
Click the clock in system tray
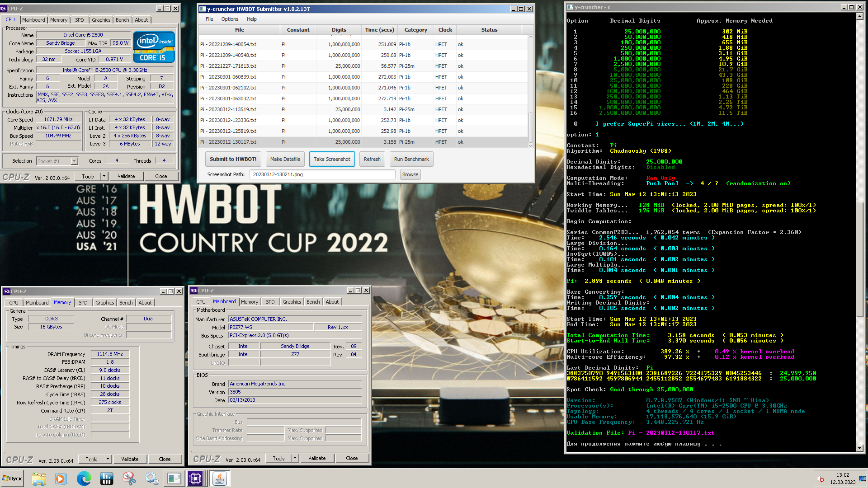843,479
